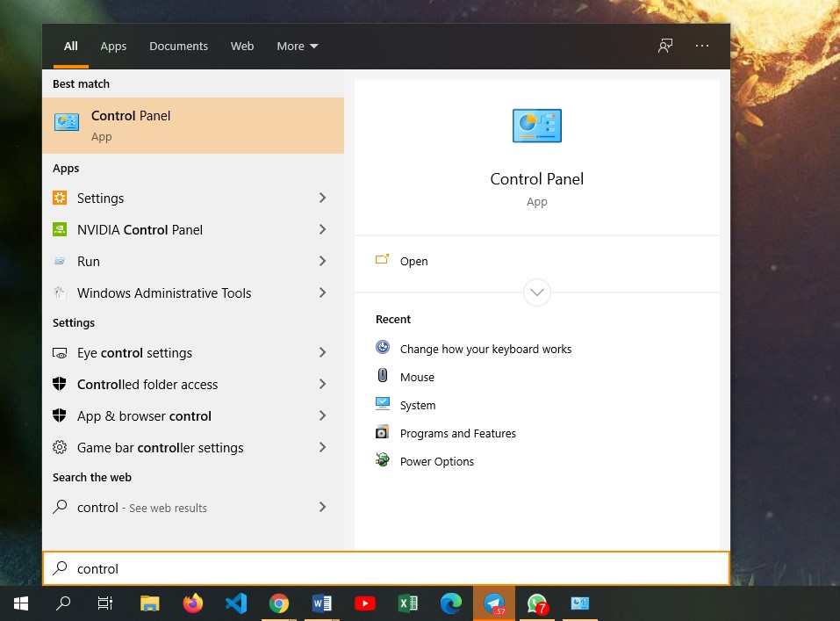Open YouTube from the taskbar
Image resolution: width=840 pixels, height=621 pixels.
pyautogui.click(x=365, y=603)
